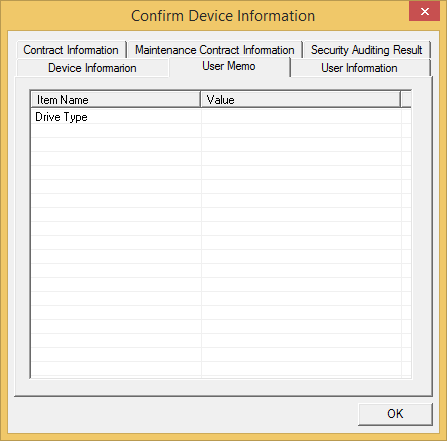Confirm the dialog with OK
The image size is (447, 441).
pos(395,414)
